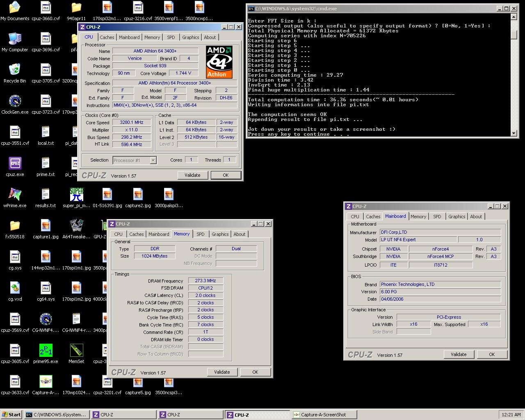Click the Core Speed 3280.1 MHz field
The image size is (525, 420).
[x=132, y=122]
